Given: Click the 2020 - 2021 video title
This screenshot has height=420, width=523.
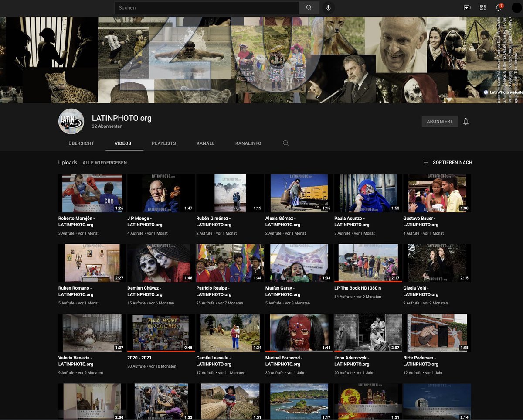Looking at the screenshot, I should pyautogui.click(x=139, y=358).
